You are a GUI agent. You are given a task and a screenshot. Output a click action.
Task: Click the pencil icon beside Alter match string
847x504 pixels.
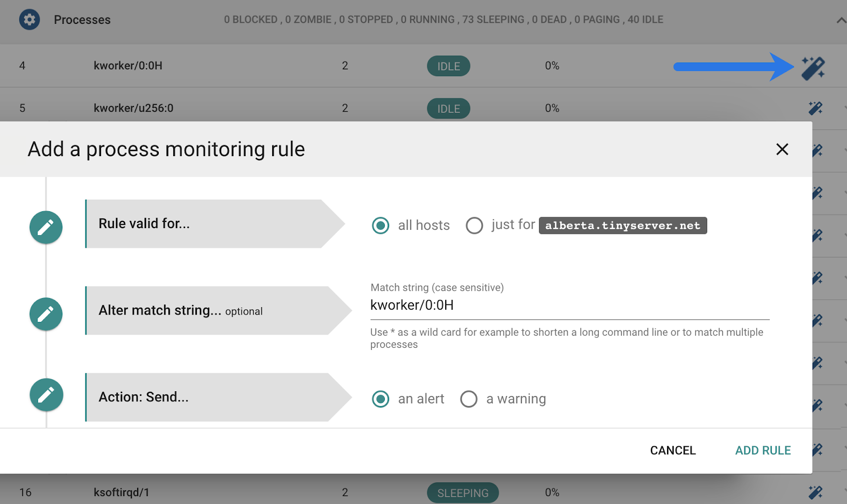(x=46, y=314)
